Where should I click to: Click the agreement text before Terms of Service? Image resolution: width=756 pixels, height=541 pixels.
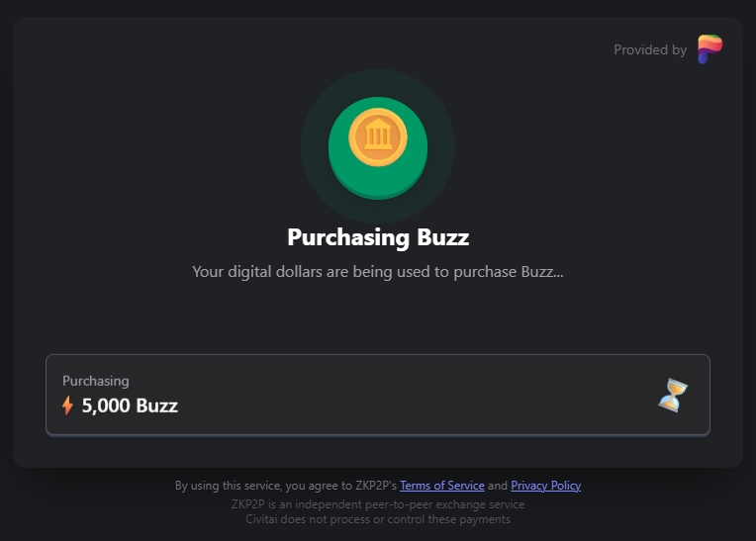[x=286, y=485]
